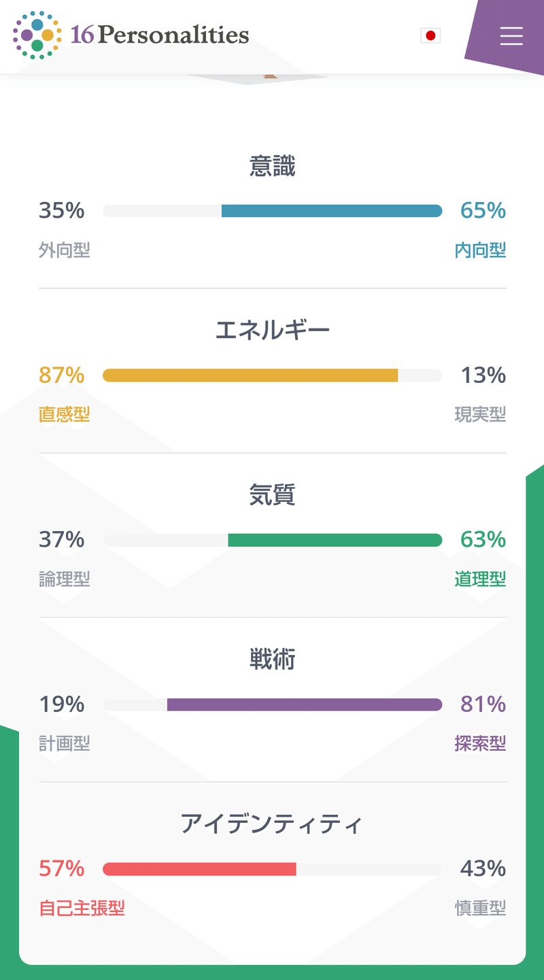Click the purple 探索型 progress bar
The image size is (544, 980).
[306, 705]
